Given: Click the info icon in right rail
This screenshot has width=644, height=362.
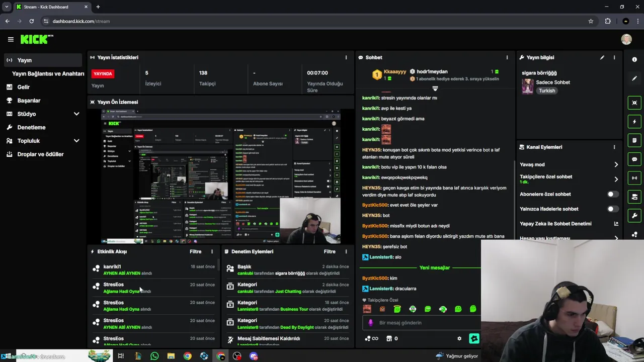Looking at the screenshot, I should pyautogui.click(x=634, y=59).
